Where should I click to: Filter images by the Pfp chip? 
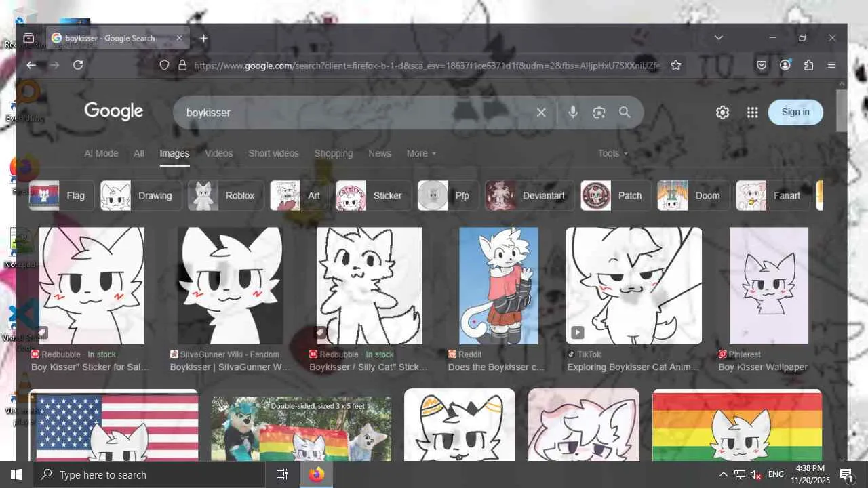coord(448,196)
